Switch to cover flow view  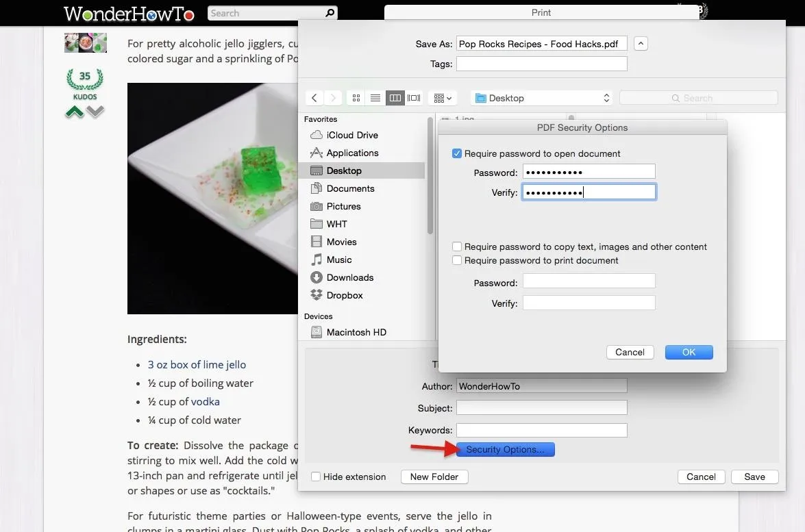(x=414, y=98)
